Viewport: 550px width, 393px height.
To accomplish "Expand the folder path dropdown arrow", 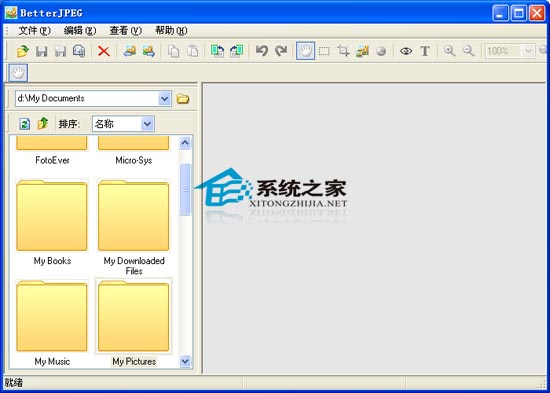I will point(164,99).
